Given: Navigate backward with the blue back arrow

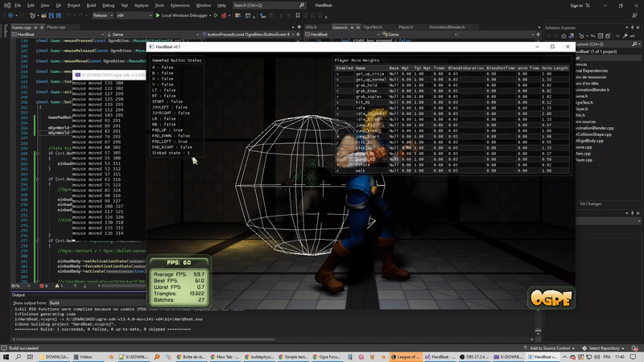Looking at the screenshot, I should pyautogui.click(x=10, y=15).
